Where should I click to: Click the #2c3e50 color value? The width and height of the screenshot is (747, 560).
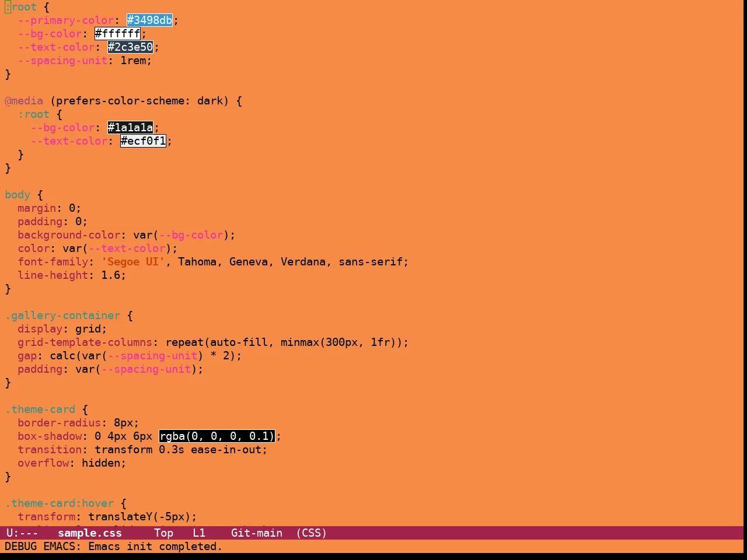point(130,47)
